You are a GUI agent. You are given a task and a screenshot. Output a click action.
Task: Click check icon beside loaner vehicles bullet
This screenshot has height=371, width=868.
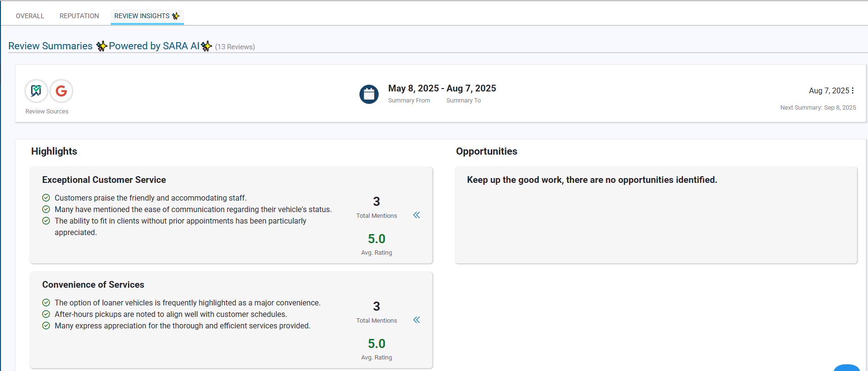[x=46, y=303]
